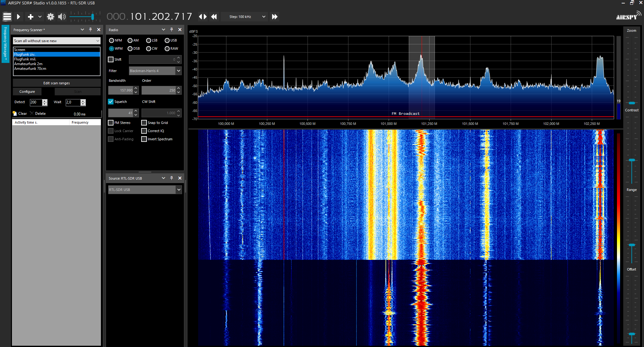The height and width of the screenshot is (347, 644).
Task: Toggle Invert Spectrum checkbox
Action: pos(144,139)
